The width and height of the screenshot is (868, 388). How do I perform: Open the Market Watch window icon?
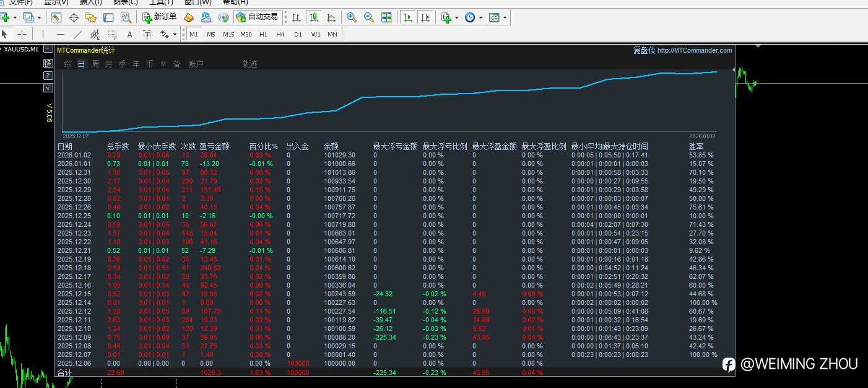point(56,17)
